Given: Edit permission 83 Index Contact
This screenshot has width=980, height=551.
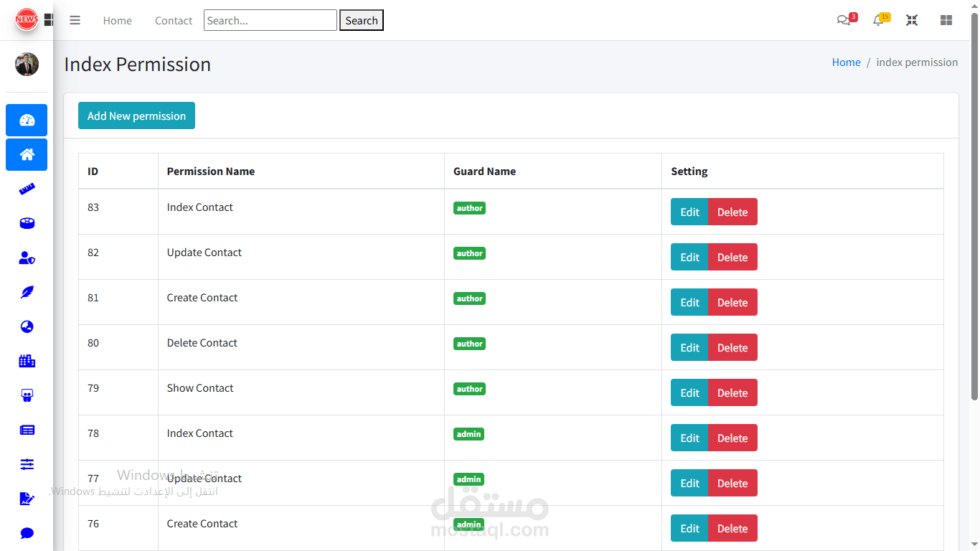Looking at the screenshot, I should [689, 212].
